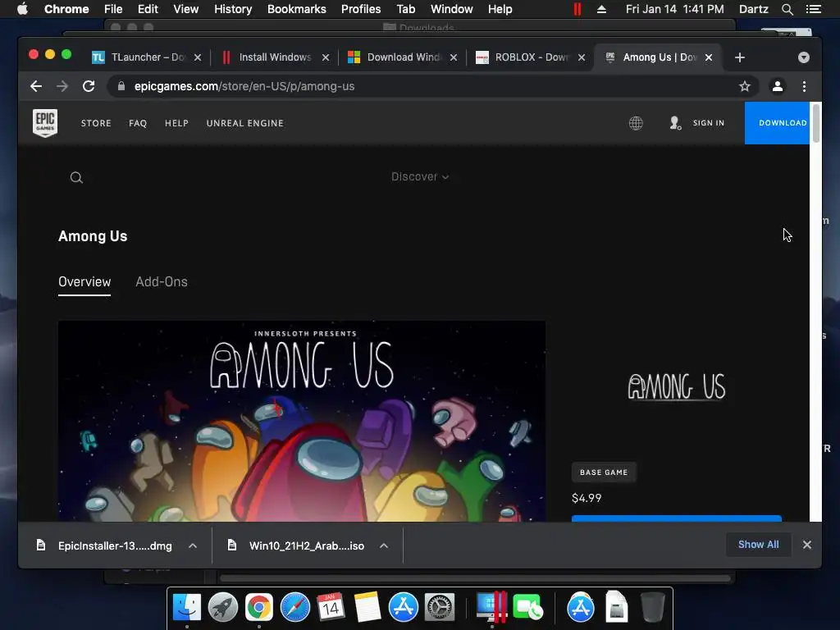Click the store search magnifier icon
Image resolution: width=840 pixels, height=630 pixels.
[76, 177]
